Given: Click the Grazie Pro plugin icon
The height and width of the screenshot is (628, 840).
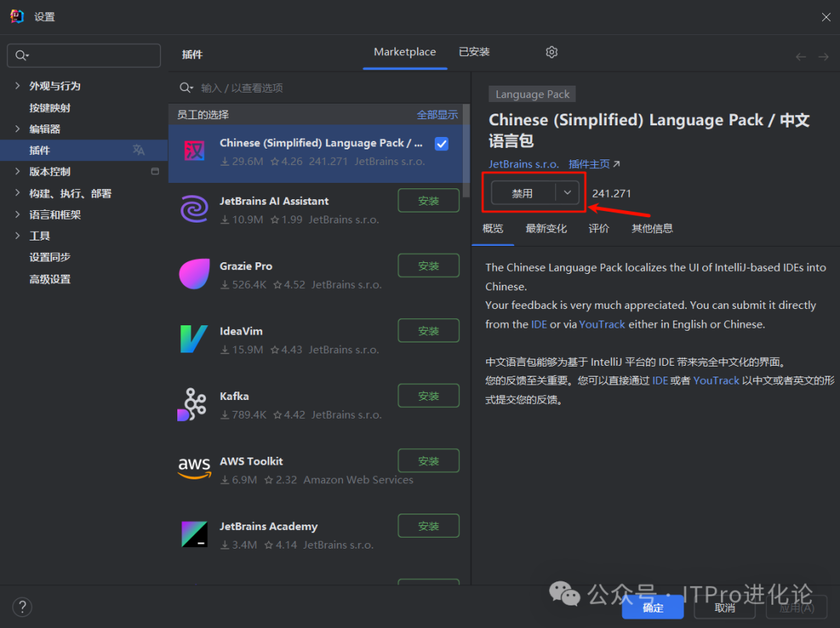Looking at the screenshot, I should tap(194, 274).
